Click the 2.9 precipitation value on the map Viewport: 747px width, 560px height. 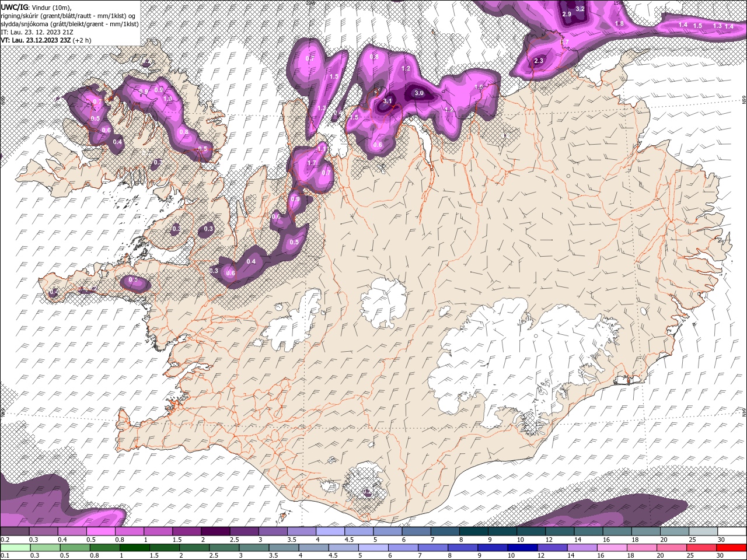pos(567,14)
